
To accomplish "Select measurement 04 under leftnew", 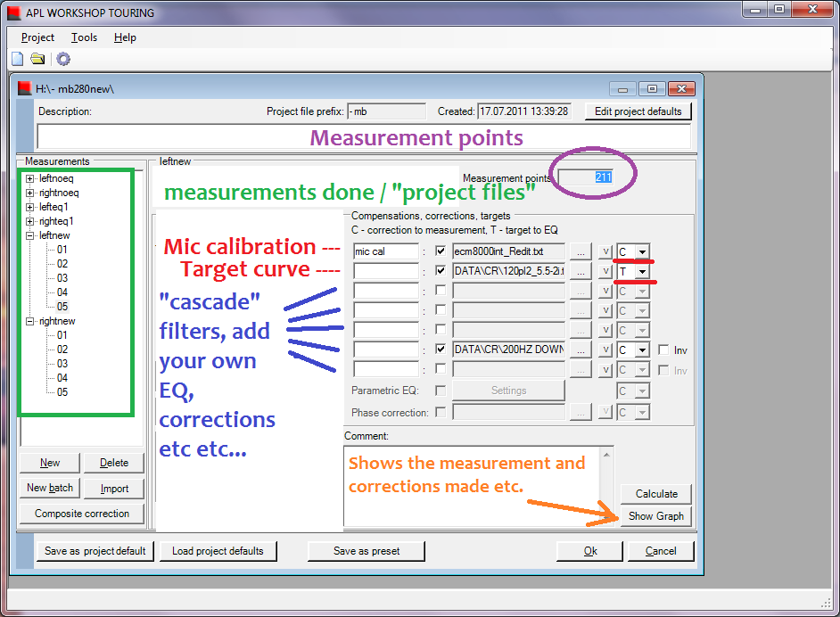I will point(62,292).
